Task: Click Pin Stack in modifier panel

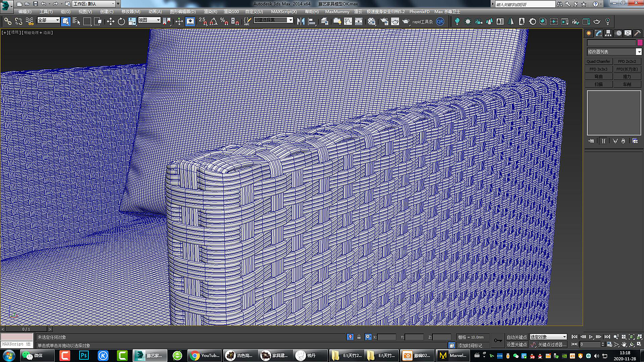Action: [x=592, y=141]
